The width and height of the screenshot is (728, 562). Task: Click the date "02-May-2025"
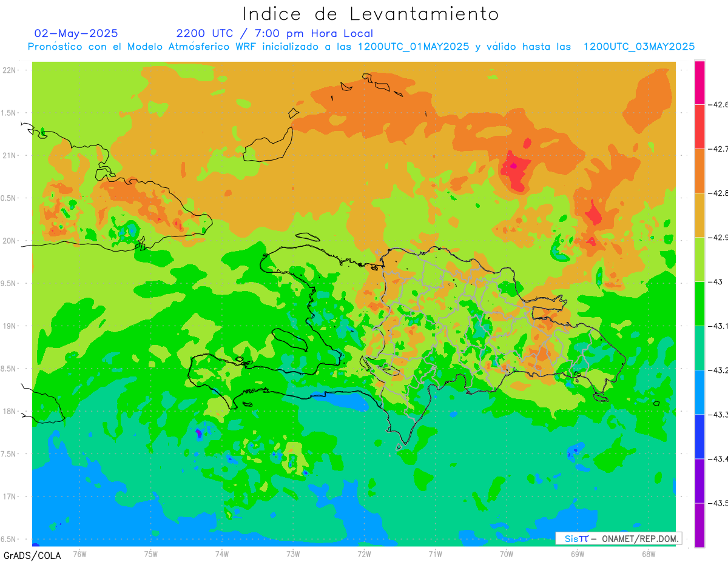pyautogui.click(x=76, y=33)
